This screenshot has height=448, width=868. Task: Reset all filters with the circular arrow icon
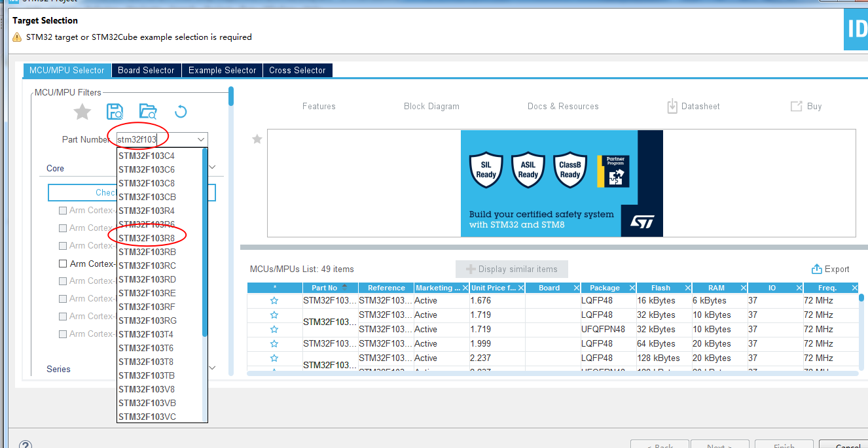(181, 112)
